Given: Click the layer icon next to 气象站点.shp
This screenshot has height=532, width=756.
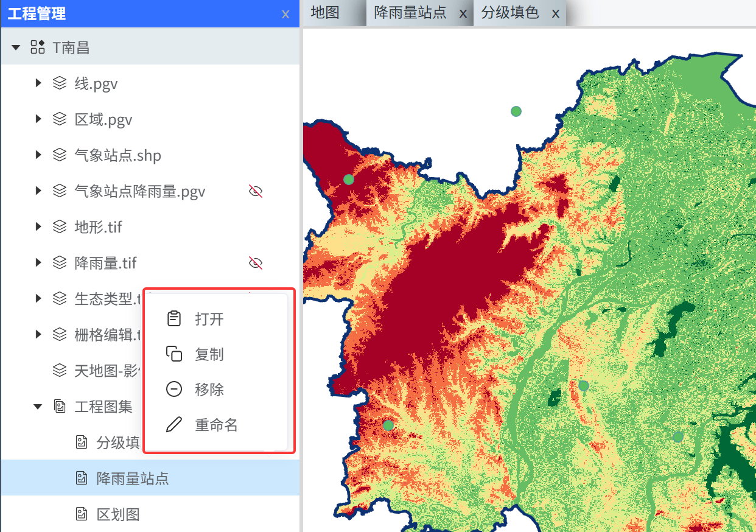Looking at the screenshot, I should pos(60,155).
